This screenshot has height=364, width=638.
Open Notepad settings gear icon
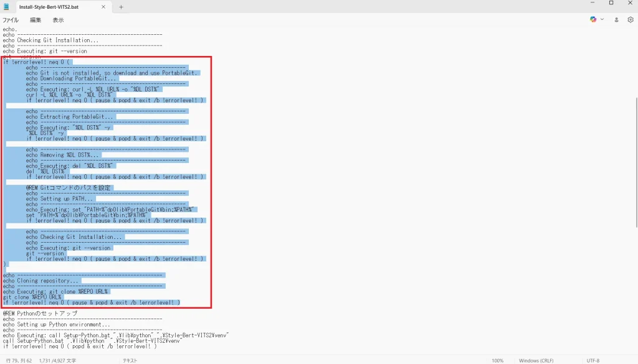click(630, 20)
